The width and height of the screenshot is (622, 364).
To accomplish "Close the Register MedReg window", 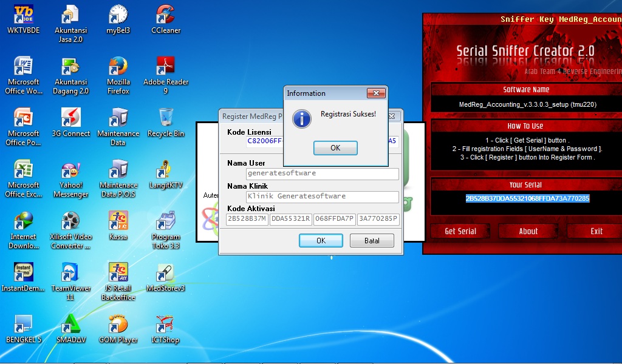I will point(392,116).
